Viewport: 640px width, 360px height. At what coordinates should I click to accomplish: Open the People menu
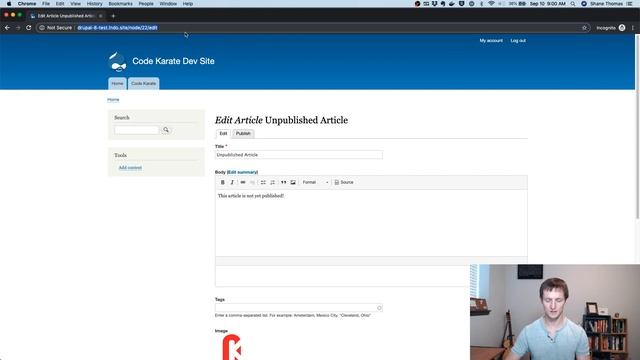146,4
